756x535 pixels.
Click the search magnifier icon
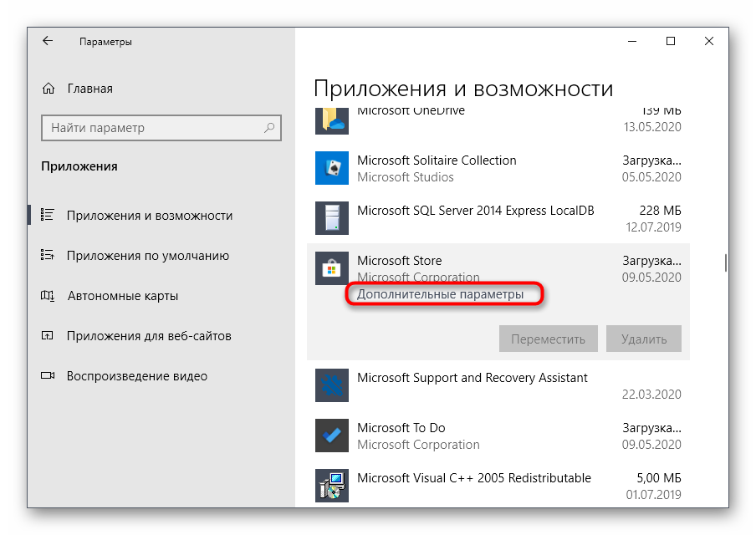(269, 128)
